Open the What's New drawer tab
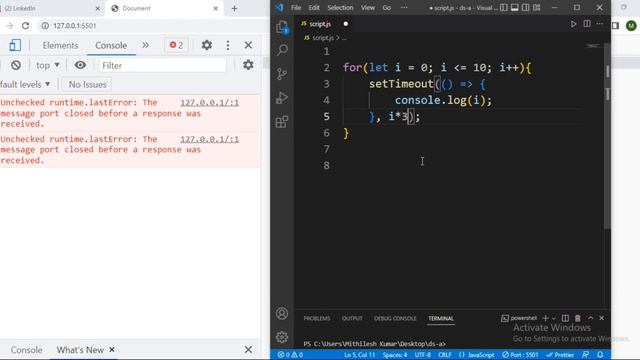640x360 pixels. [80, 350]
